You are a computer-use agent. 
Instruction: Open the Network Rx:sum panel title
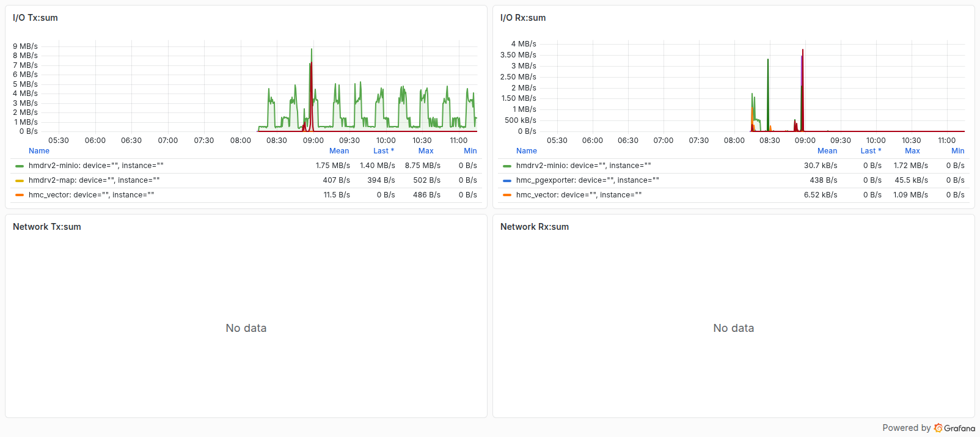(x=535, y=227)
